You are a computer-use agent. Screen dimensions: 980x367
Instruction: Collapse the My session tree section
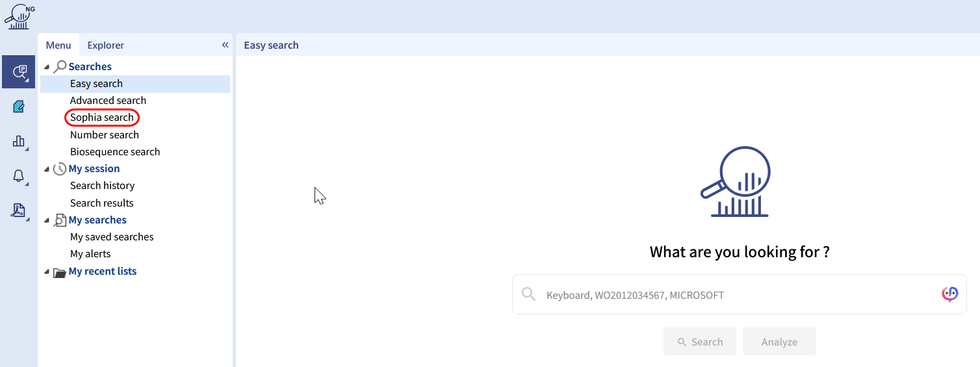(46, 169)
